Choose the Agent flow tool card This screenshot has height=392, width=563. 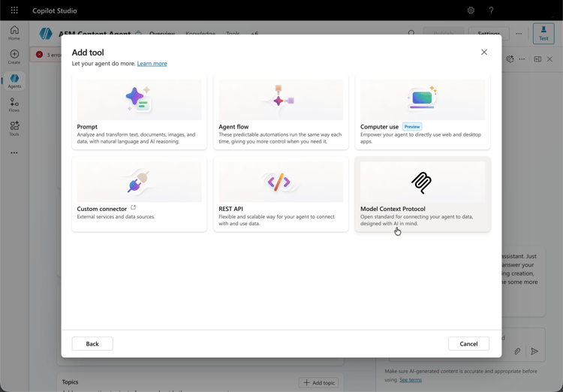(x=281, y=112)
